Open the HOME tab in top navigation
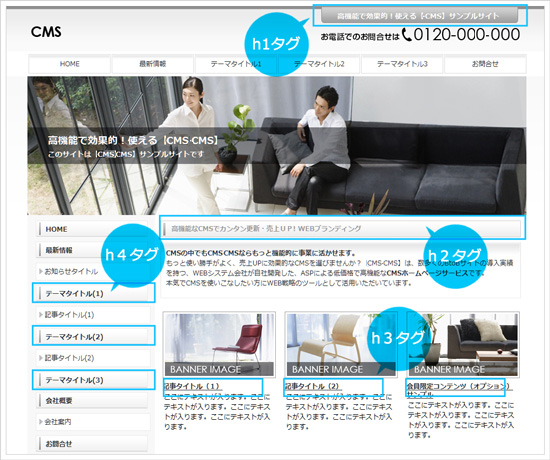The height and width of the screenshot is (460, 550). click(x=69, y=64)
